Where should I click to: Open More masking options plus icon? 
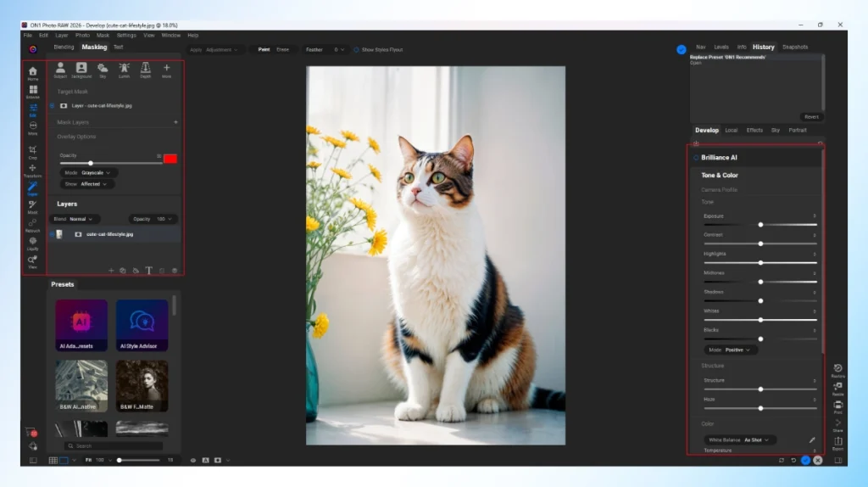pyautogui.click(x=167, y=70)
